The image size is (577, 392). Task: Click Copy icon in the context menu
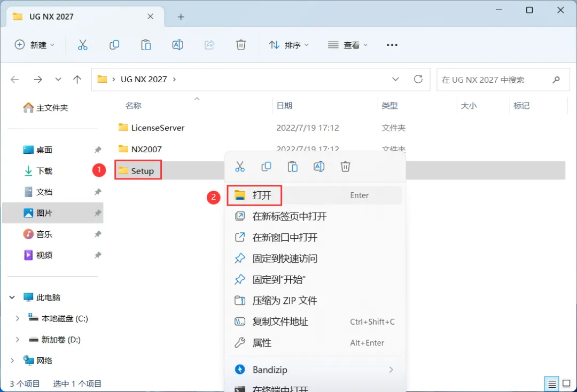267,167
